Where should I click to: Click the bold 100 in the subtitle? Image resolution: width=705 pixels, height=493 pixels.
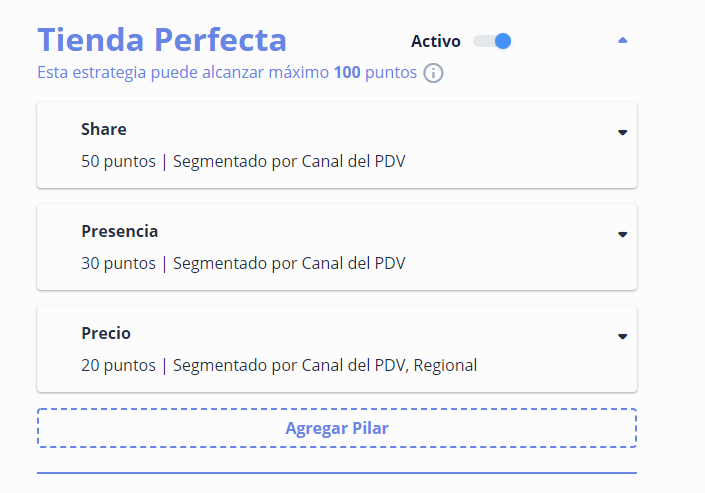[x=347, y=73]
